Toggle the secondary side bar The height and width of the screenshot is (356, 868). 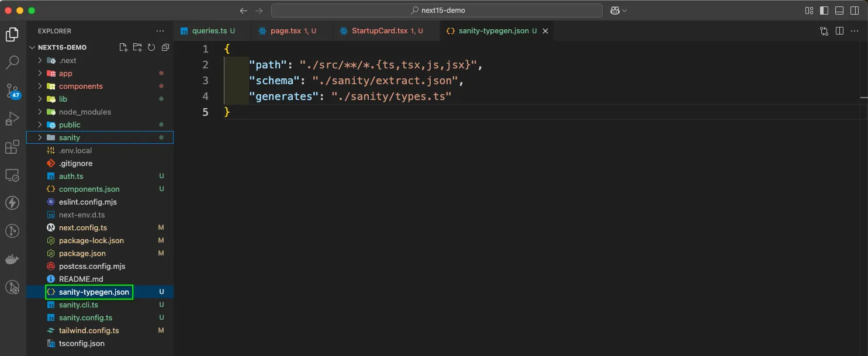click(855, 11)
